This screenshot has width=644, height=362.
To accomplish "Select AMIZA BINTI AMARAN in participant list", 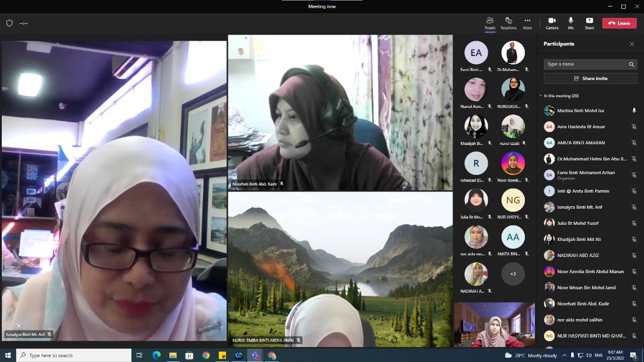I will coord(590,143).
